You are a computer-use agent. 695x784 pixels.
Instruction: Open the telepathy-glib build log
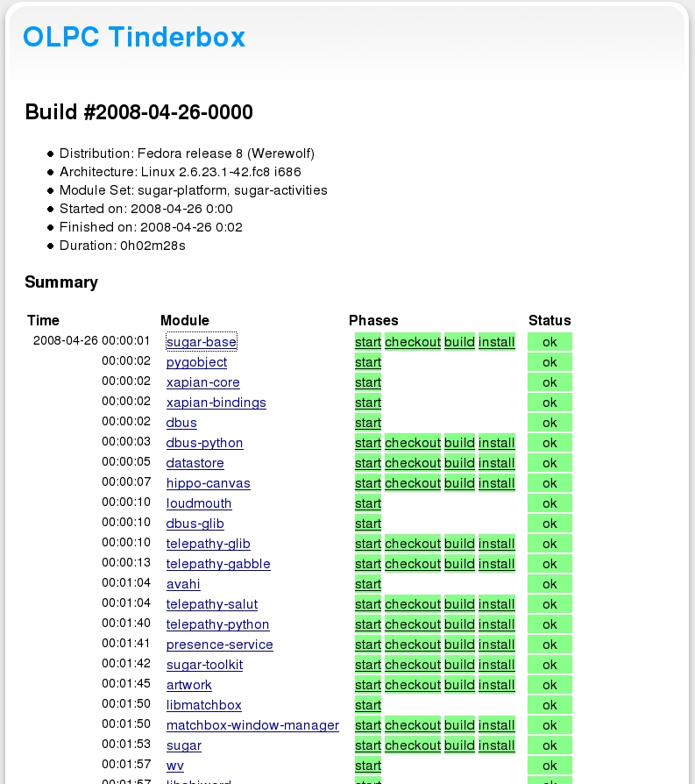click(459, 544)
